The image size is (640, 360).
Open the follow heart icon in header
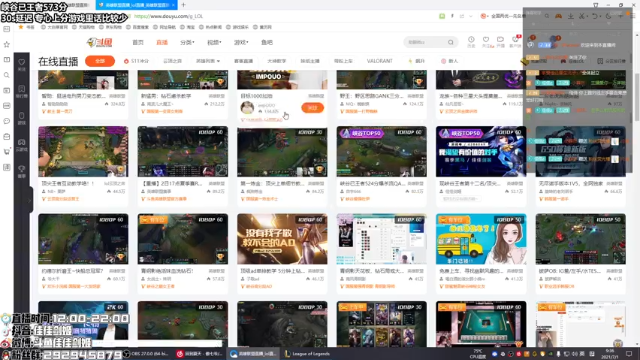(486, 41)
